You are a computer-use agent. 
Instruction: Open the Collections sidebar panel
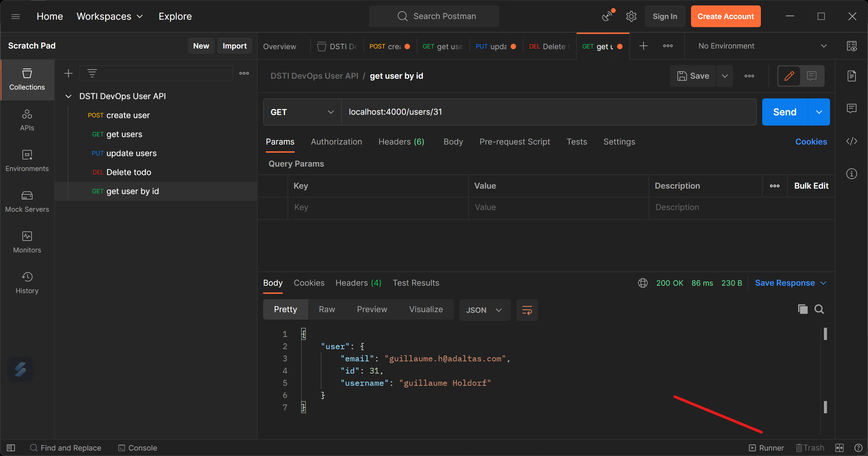point(27,80)
